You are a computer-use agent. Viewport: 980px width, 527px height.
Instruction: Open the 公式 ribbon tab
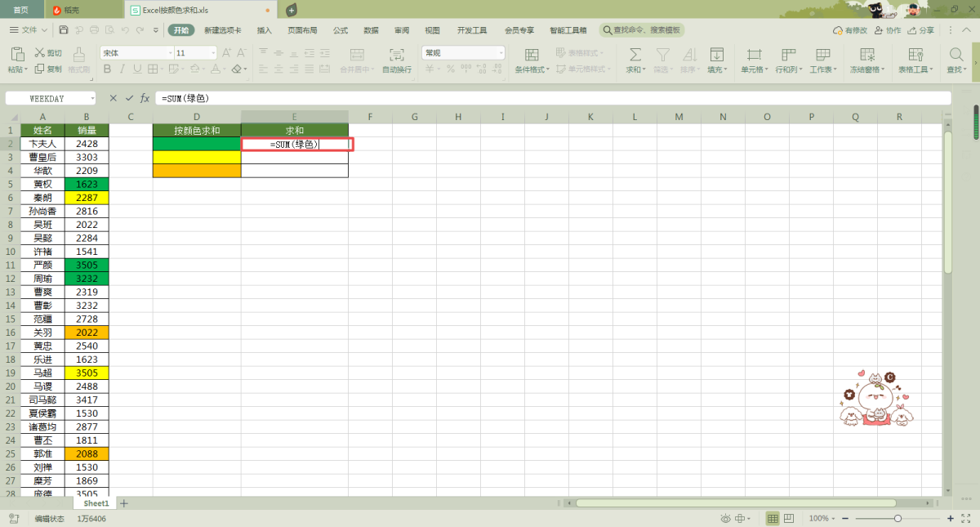[341, 30]
